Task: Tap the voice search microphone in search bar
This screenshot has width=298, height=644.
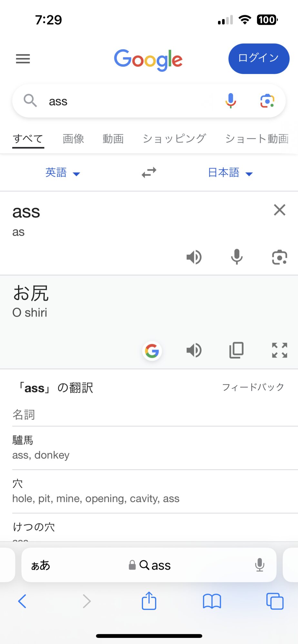Action: [231, 101]
